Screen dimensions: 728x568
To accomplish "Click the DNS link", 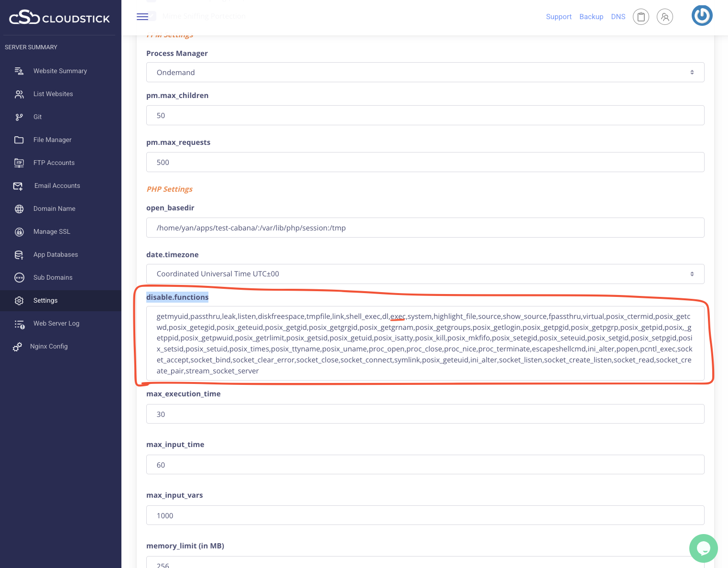I will pos(618,17).
